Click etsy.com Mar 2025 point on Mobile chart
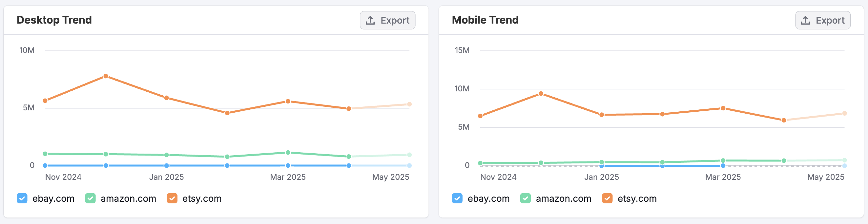The width and height of the screenshot is (868, 224). coord(723,108)
